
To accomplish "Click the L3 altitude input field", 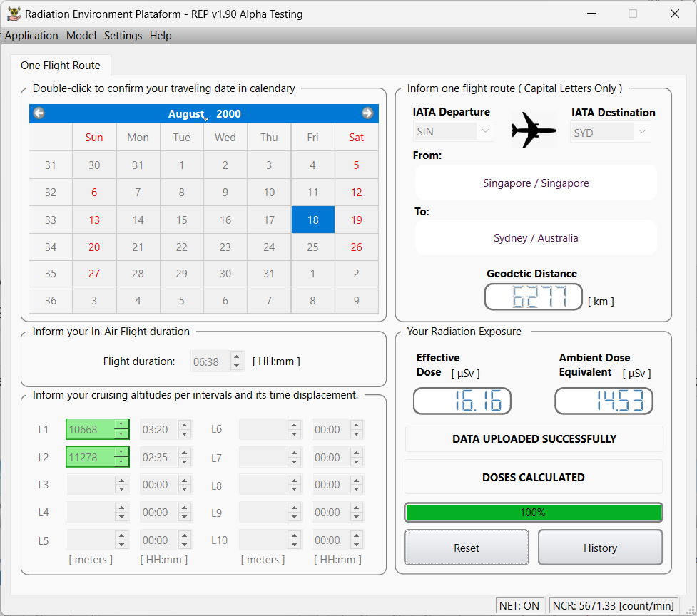I will 90,485.
